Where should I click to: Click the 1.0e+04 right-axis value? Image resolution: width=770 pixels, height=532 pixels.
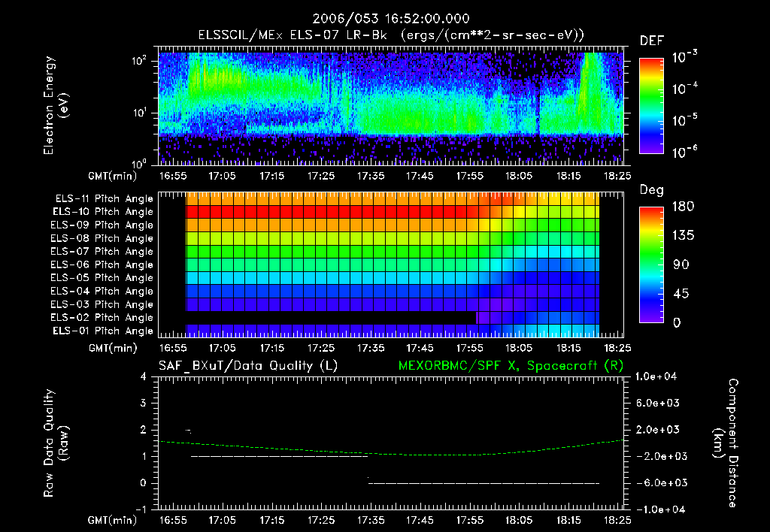pos(656,376)
